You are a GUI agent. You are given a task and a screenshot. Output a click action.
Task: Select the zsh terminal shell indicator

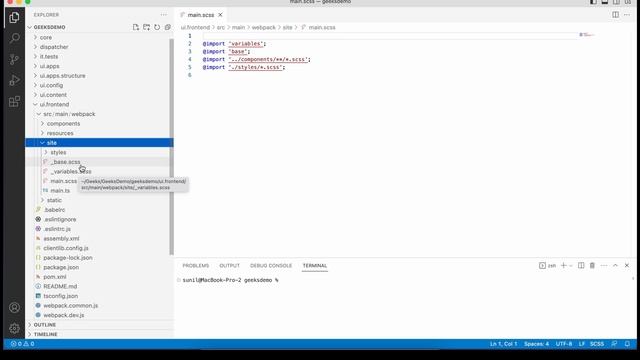tap(547, 266)
